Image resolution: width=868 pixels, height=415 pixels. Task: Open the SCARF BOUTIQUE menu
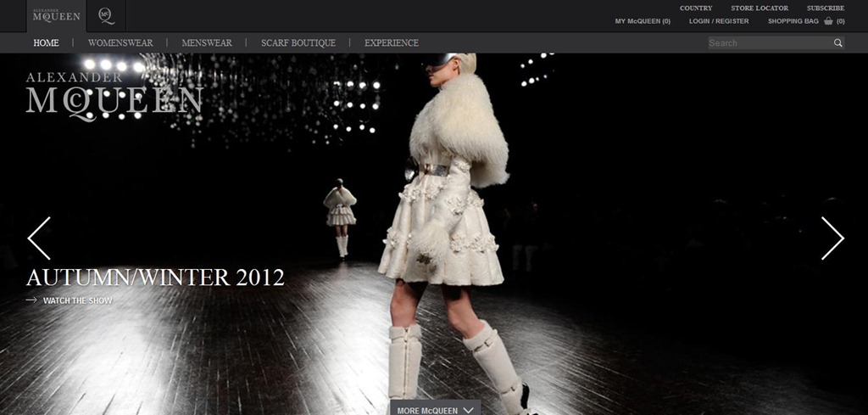298,42
